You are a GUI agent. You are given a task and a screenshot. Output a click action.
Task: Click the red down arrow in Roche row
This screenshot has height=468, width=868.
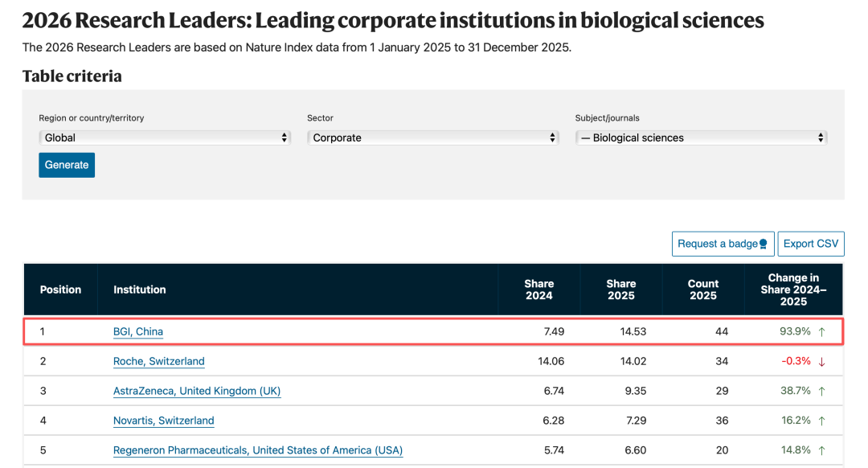pyautogui.click(x=821, y=362)
